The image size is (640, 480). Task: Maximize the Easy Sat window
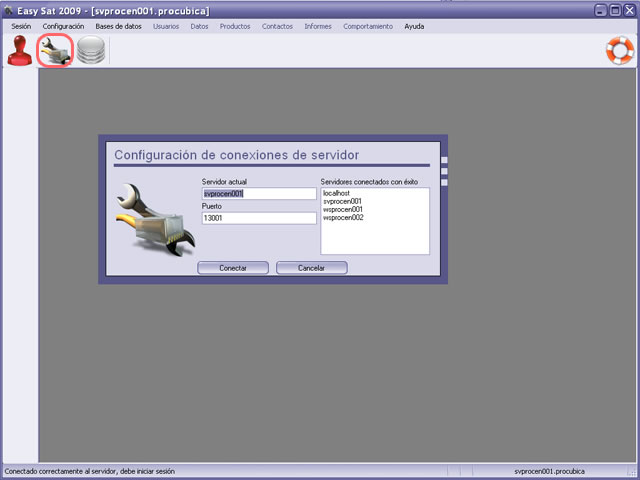615,11
